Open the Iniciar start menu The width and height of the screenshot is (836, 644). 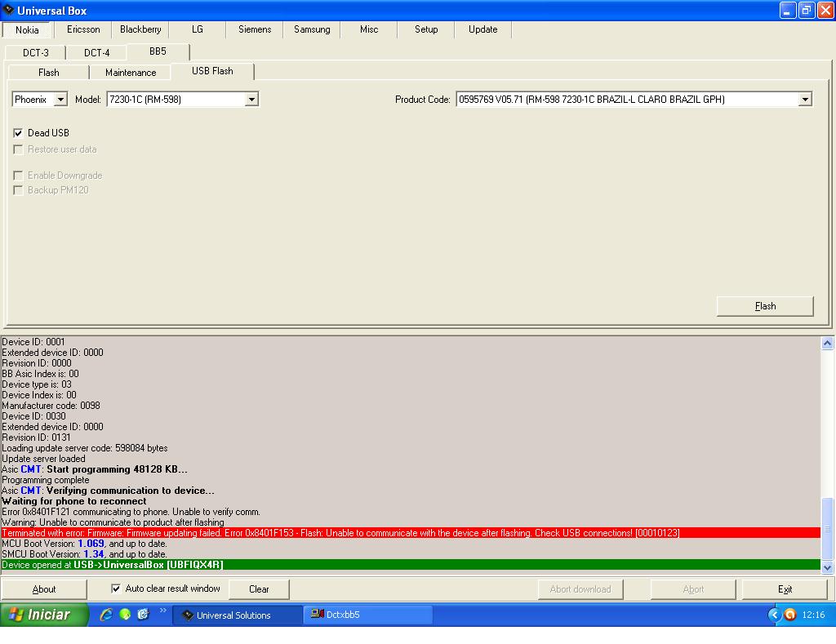(x=44, y=615)
